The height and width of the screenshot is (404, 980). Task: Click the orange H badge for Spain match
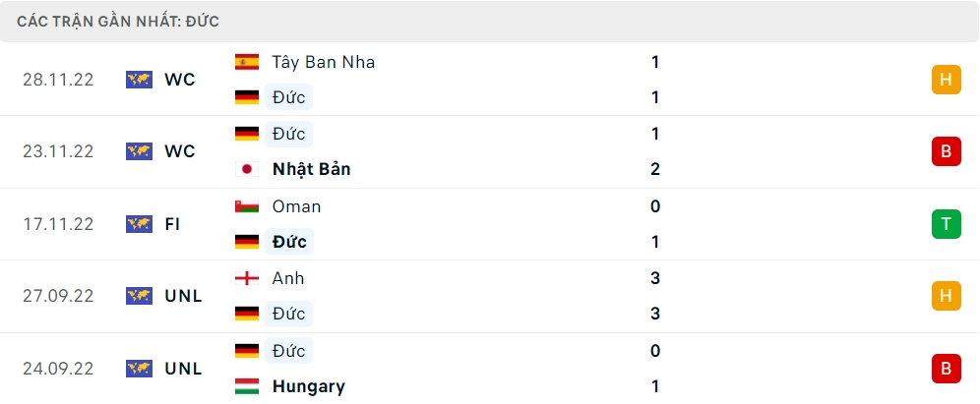[946, 80]
